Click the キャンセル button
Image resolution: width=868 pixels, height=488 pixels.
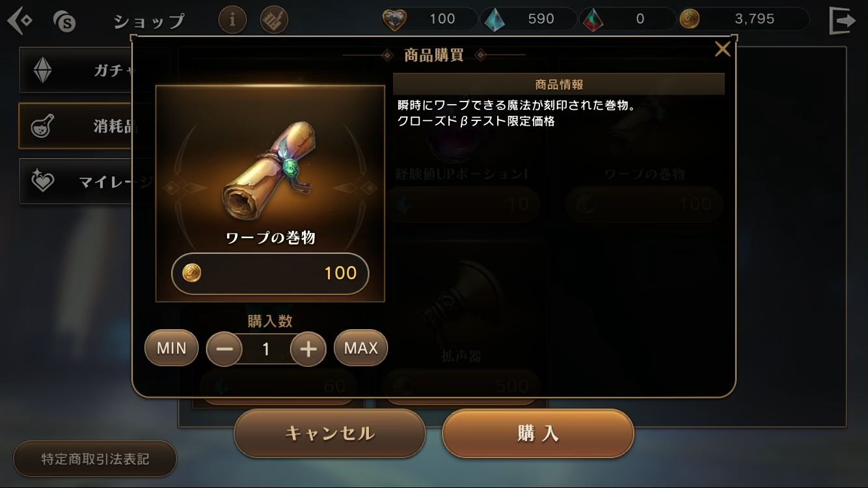coord(330,433)
